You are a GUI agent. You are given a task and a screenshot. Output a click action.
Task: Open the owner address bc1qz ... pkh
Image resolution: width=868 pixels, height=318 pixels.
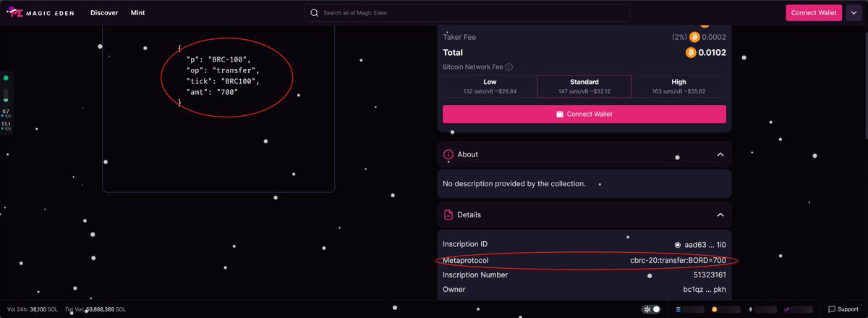(705, 290)
